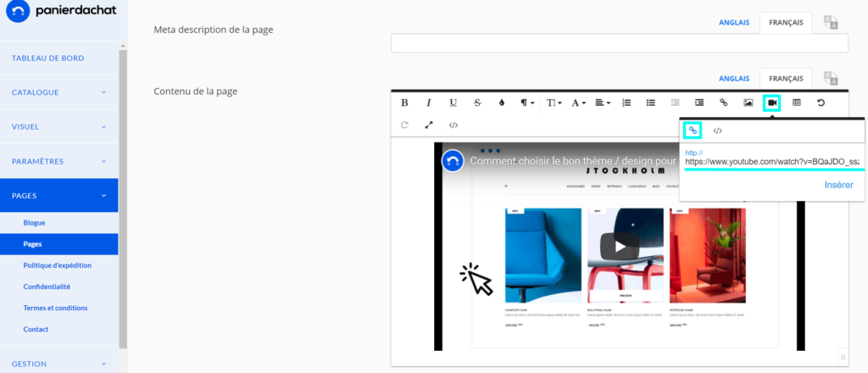The height and width of the screenshot is (373, 868).
Task: Click the panierdachat logo
Action: tap(61, 11)
